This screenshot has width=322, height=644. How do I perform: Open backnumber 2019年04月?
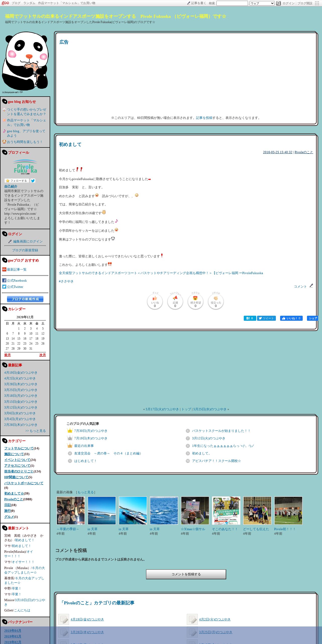13,631
